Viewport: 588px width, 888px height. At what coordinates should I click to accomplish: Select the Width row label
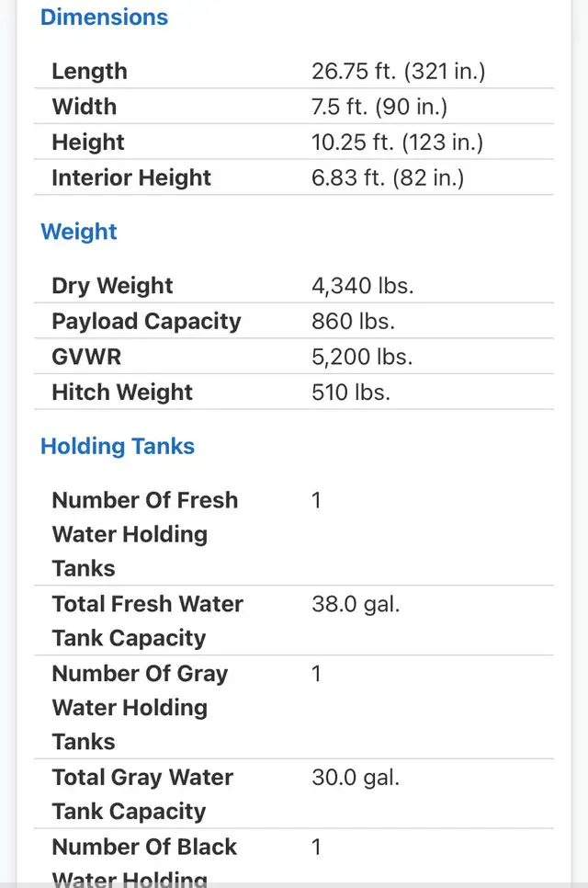coord(85,107)
